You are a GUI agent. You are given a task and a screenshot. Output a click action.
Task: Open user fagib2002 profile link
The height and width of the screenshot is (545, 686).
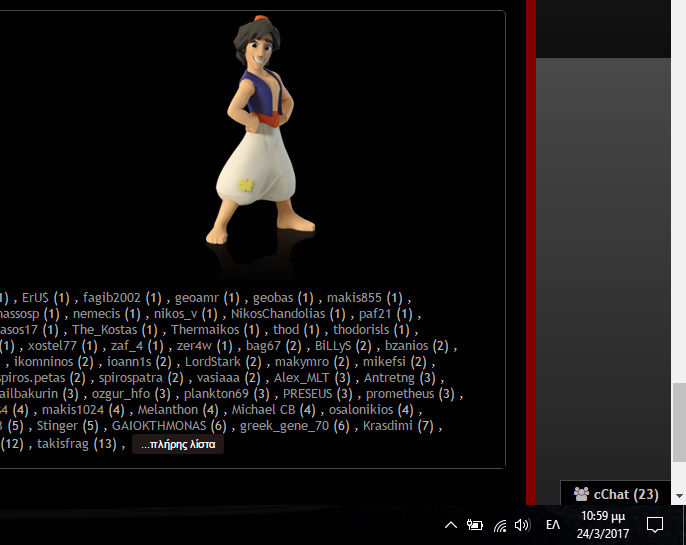(112, 298)
